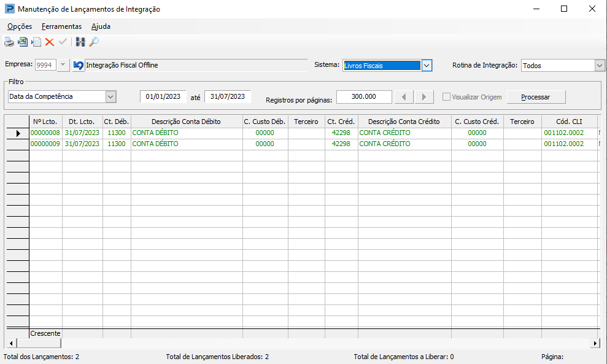
Task: Click the Ct. Créd. column header
Action: (x=341, y=122)
